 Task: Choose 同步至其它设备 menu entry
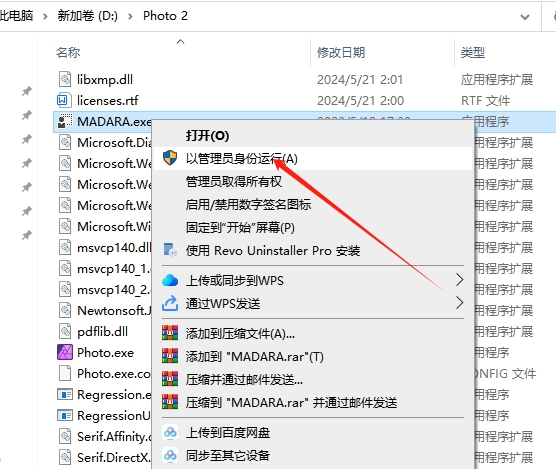314,456
